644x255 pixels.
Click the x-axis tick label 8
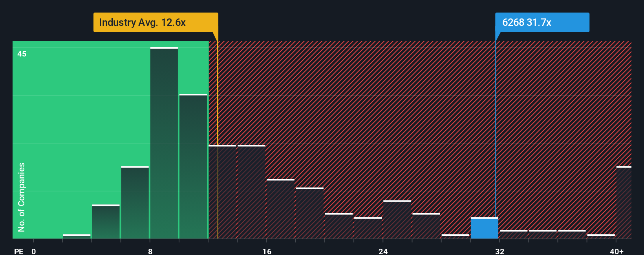click(150, 251)
